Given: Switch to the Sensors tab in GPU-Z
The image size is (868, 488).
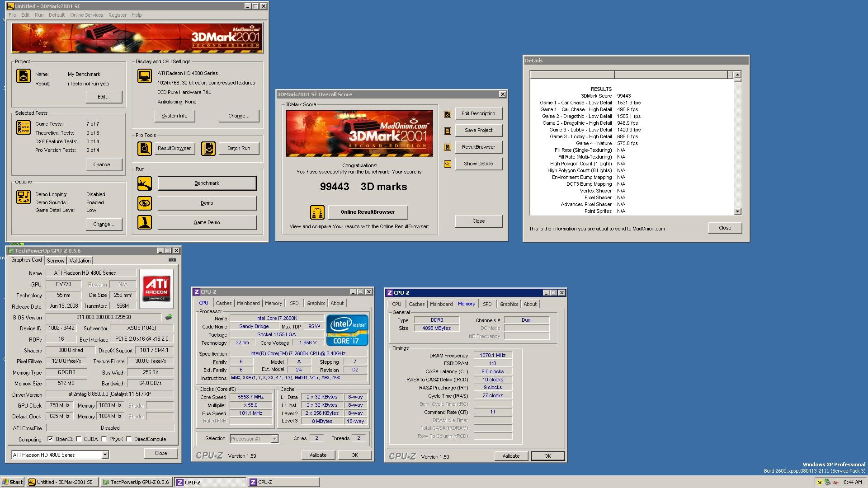Looking at the screenshot, I should click(56, 261).
